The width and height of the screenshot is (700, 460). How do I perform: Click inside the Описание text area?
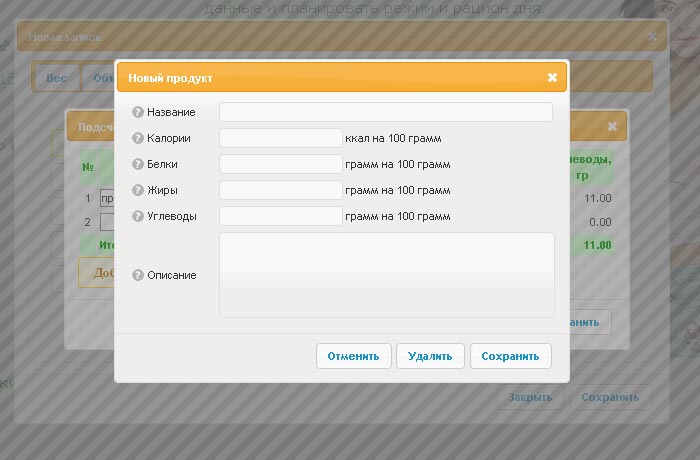[x=386, y=275]
